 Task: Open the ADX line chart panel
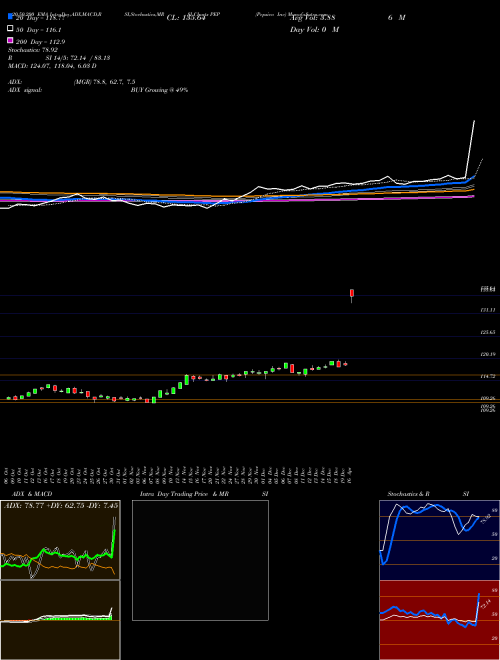(x=60, y=540)
